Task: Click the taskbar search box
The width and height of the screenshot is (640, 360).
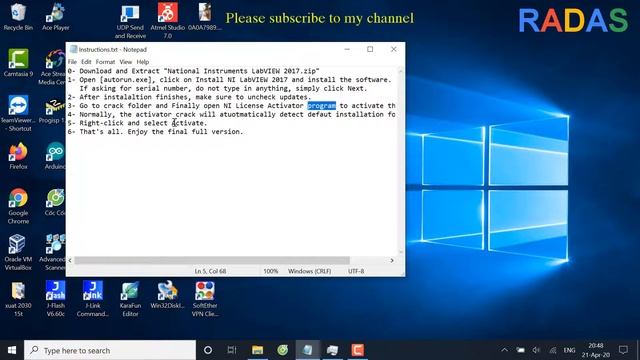Action: 110,350
